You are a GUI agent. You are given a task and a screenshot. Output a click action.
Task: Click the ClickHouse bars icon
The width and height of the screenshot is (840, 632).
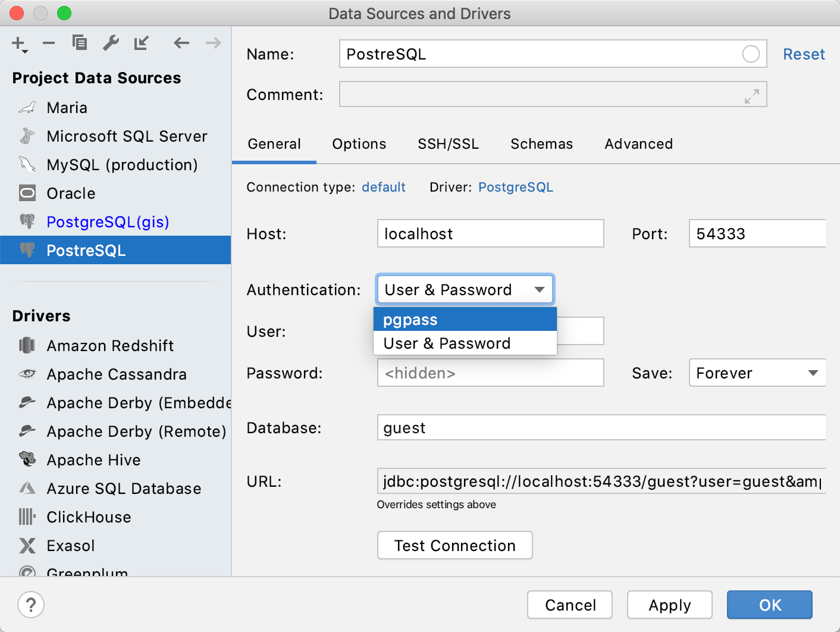(x=27, y=517)
